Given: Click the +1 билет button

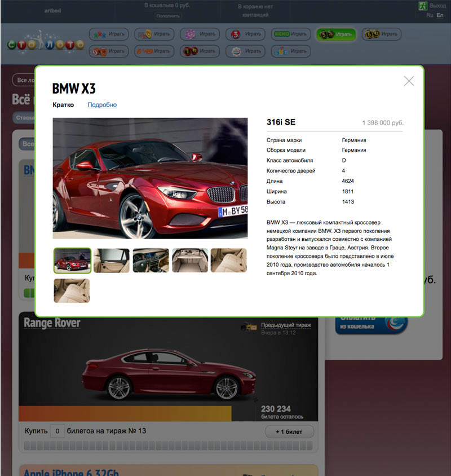Looking at the screenshot, I should pos(289,431).
